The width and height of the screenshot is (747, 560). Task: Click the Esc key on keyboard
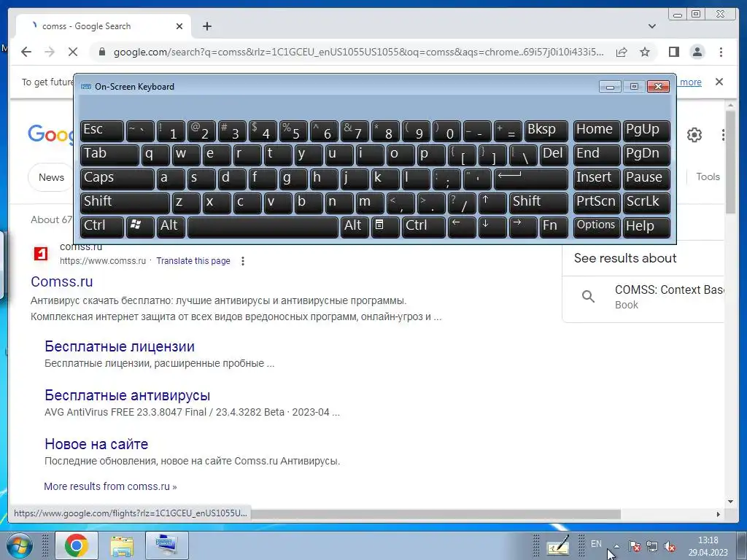(x=102, y=131)
